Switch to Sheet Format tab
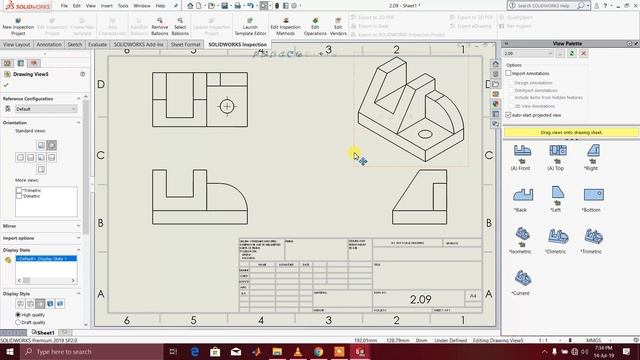The width and height of the screenshot is (640, 360). click(x=185, y=44)
